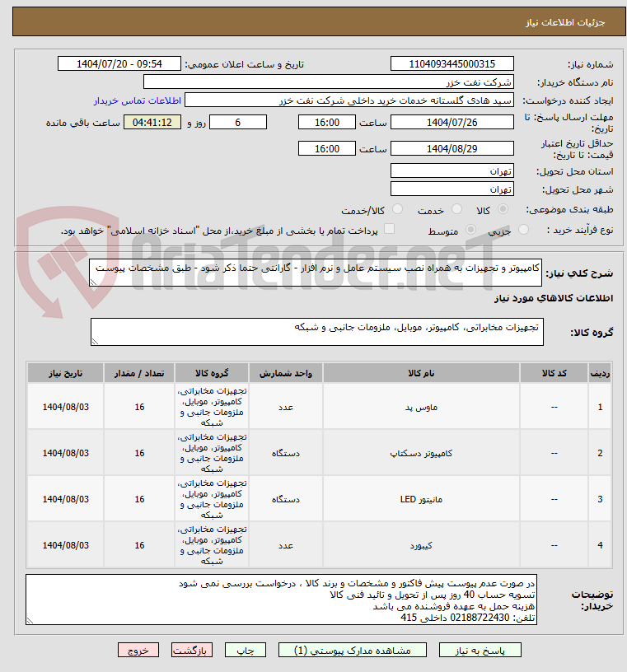
Task: Click the 'واحد شمارش' column header
Action: tap(286, 373)
